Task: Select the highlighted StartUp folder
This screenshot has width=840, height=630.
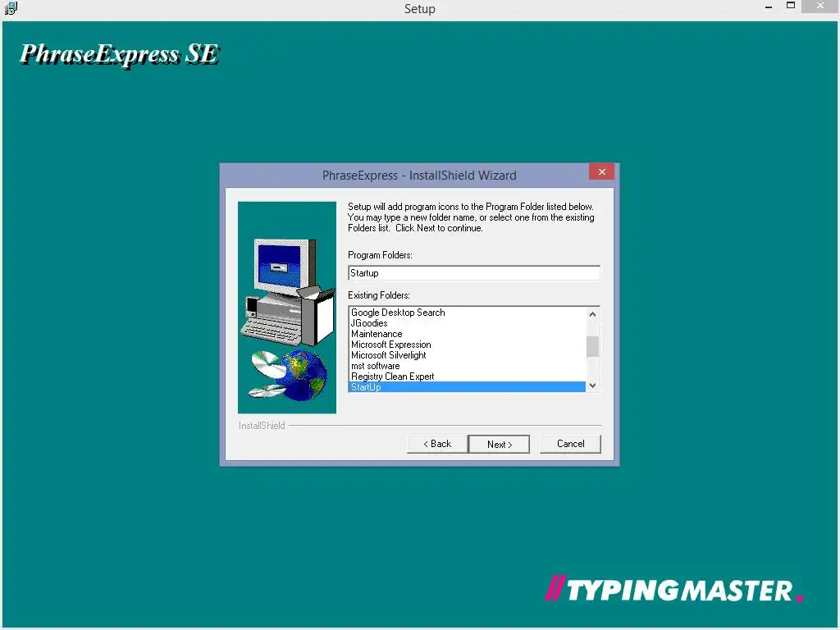Action: click(467, 387)
